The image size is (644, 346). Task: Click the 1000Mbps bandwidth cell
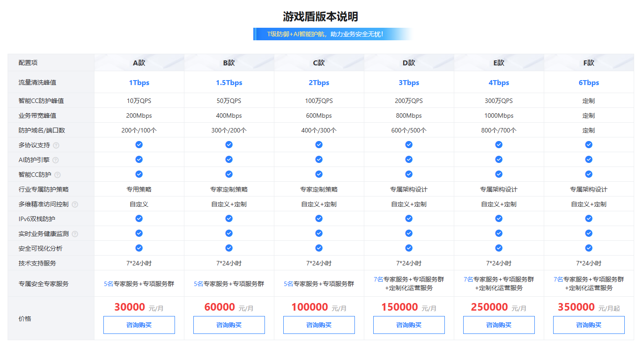[x=499, y=115]
